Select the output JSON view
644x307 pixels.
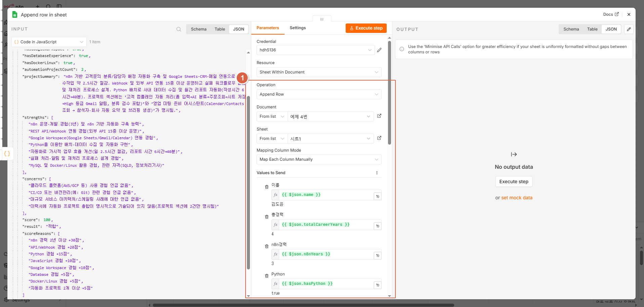[x=611, y=29]
